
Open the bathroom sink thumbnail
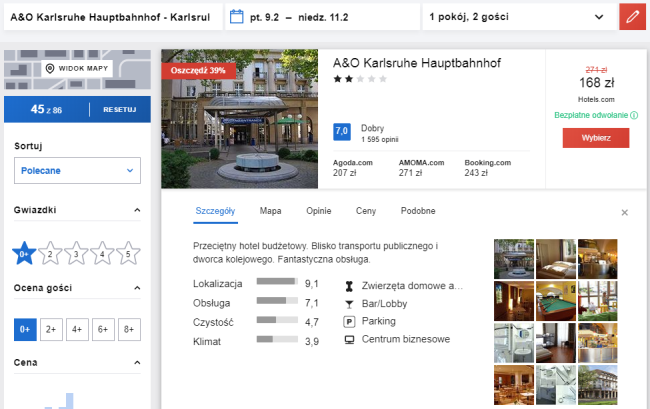(514, 343)
